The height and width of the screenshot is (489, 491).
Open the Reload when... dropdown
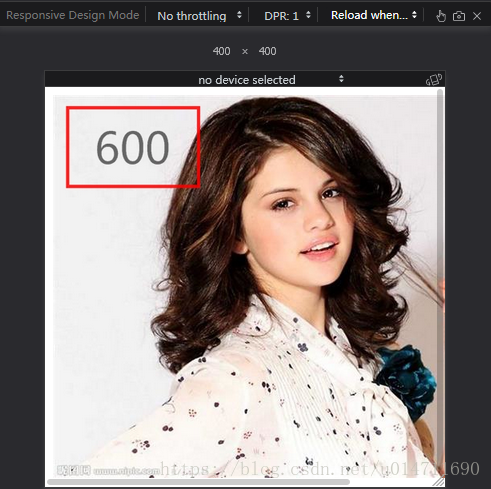pyautogui.click(x=374, y=15)
